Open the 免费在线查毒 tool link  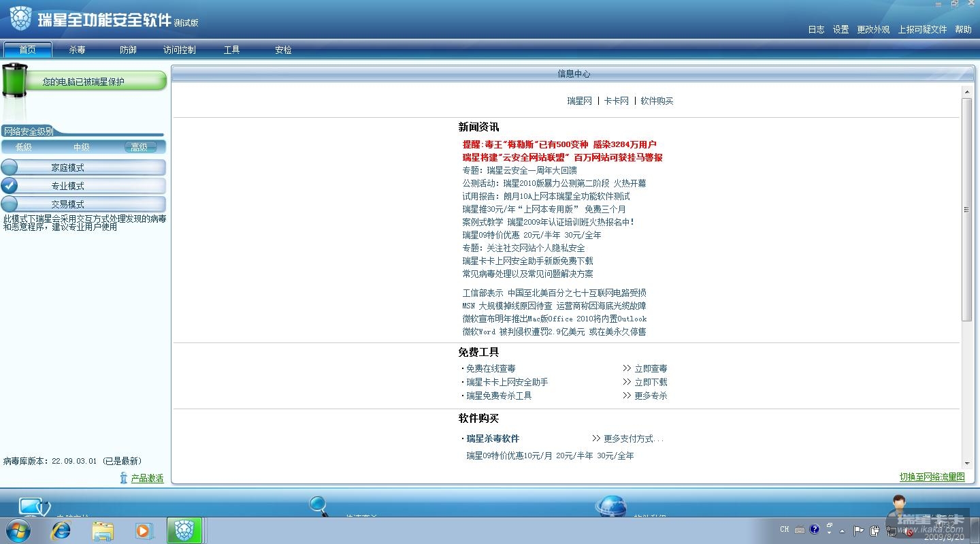[491, 368]
